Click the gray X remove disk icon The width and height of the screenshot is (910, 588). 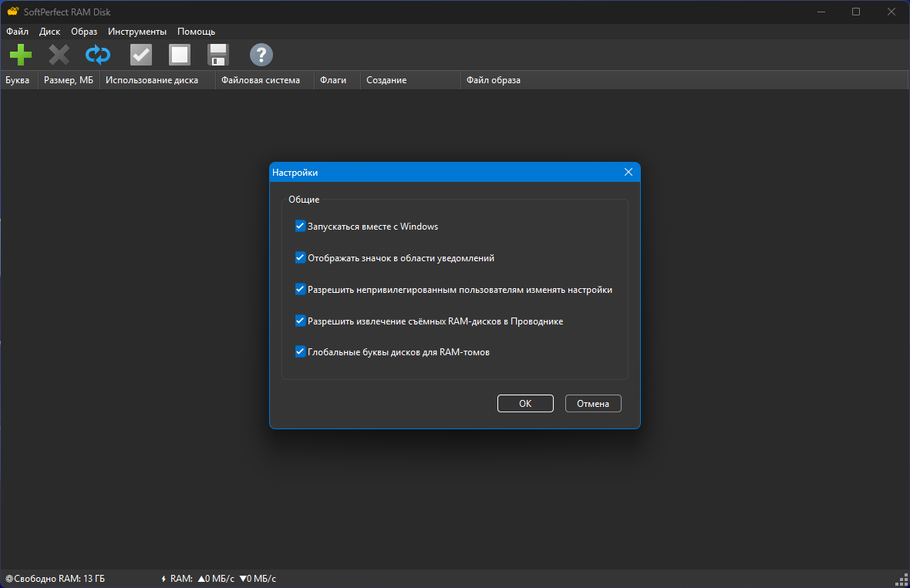coord(59,55)
